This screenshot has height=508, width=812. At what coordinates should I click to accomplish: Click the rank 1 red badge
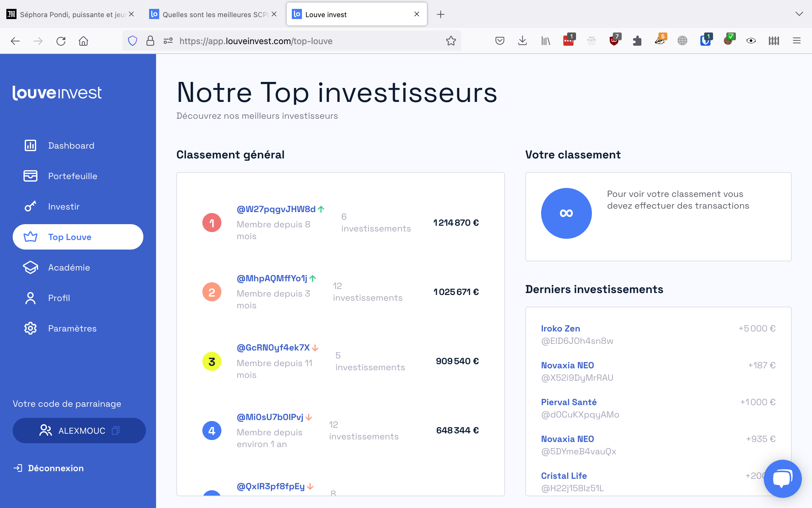coord(212,223)
